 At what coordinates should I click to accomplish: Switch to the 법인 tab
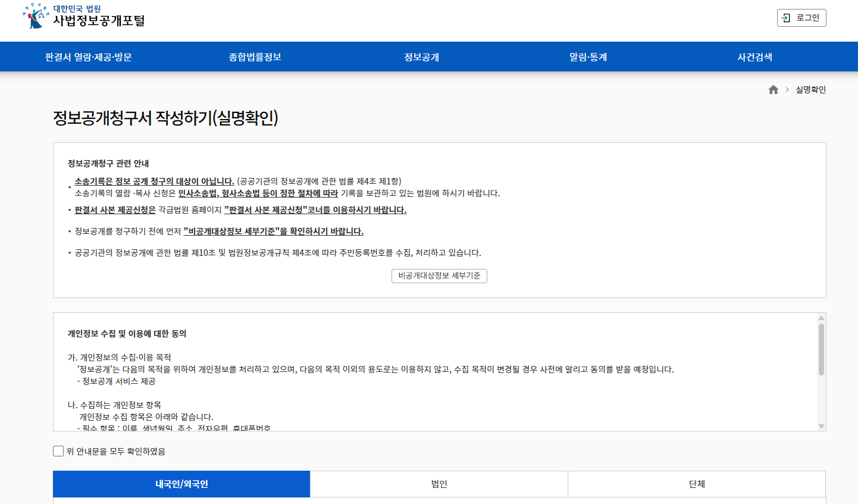coord(439,484)
